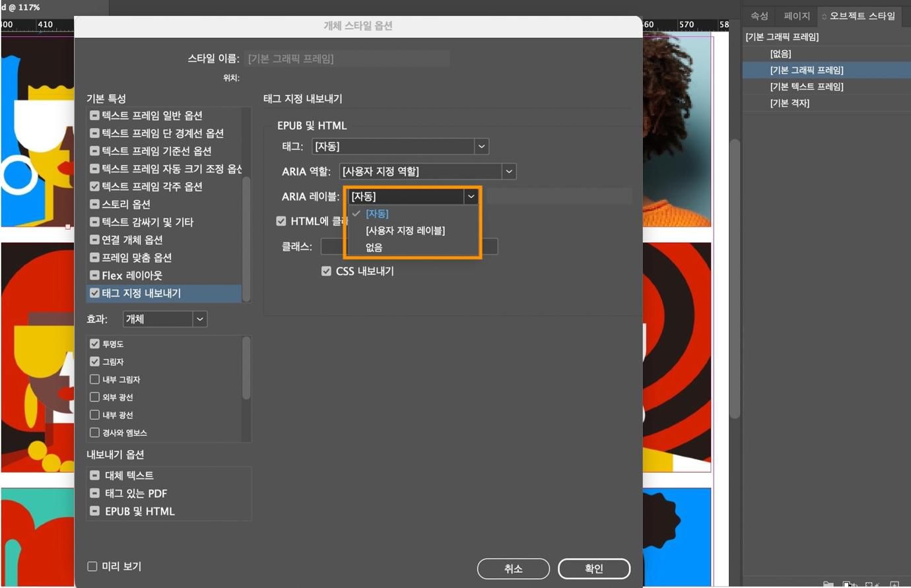Toggle 스토리 옵션 checkbox
Screen dimensions: 911x588
[94, 205]
